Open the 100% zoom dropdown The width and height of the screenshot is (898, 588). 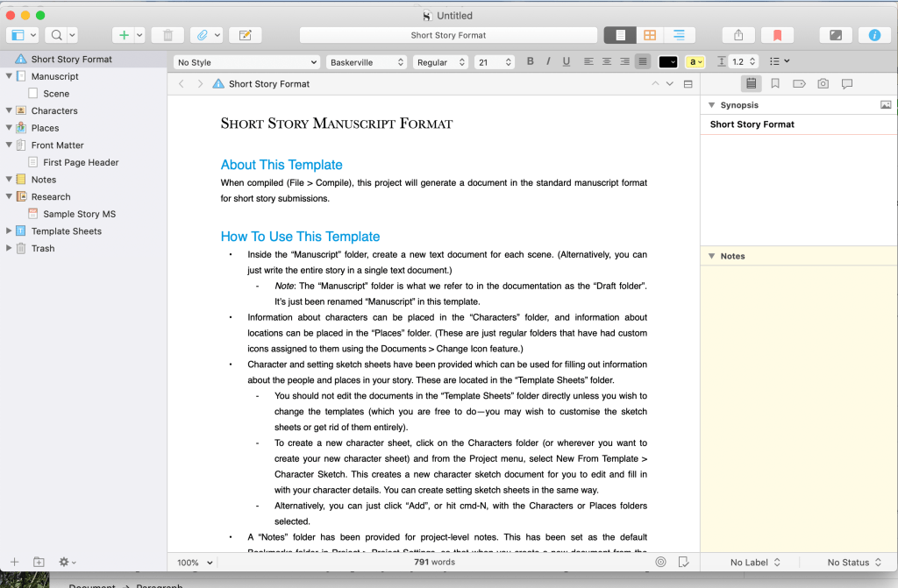coord(195,563)
